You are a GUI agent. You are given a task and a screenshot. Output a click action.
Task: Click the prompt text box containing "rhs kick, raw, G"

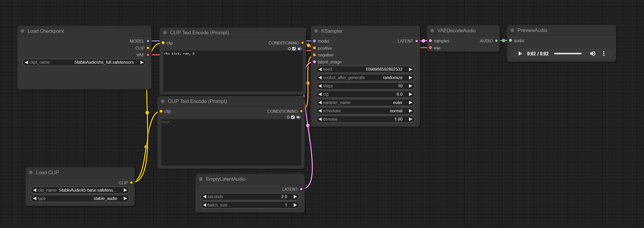pyautogui.click(x=232, y=71)
